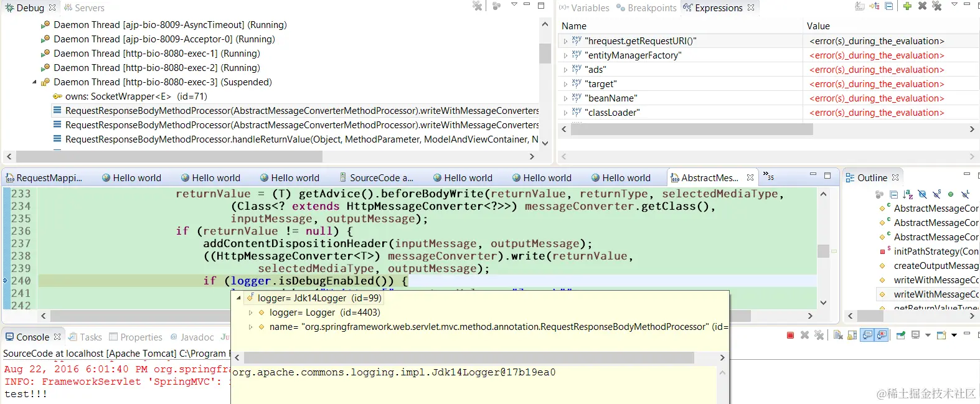Click Remove All Terminated icon in Debug view
Screen dimensions: 980x404
tap(478, 6)
